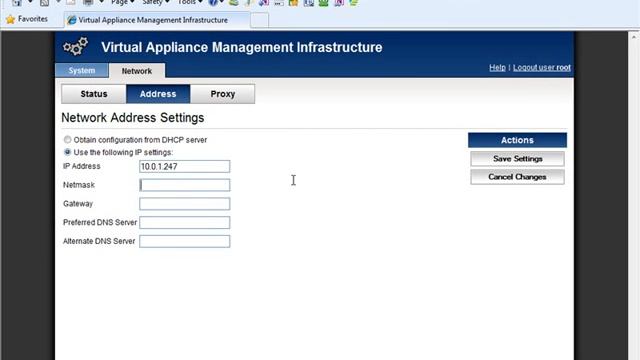
Task: Open the Help link
Action: pyautogui.click(x=497, y=67)
